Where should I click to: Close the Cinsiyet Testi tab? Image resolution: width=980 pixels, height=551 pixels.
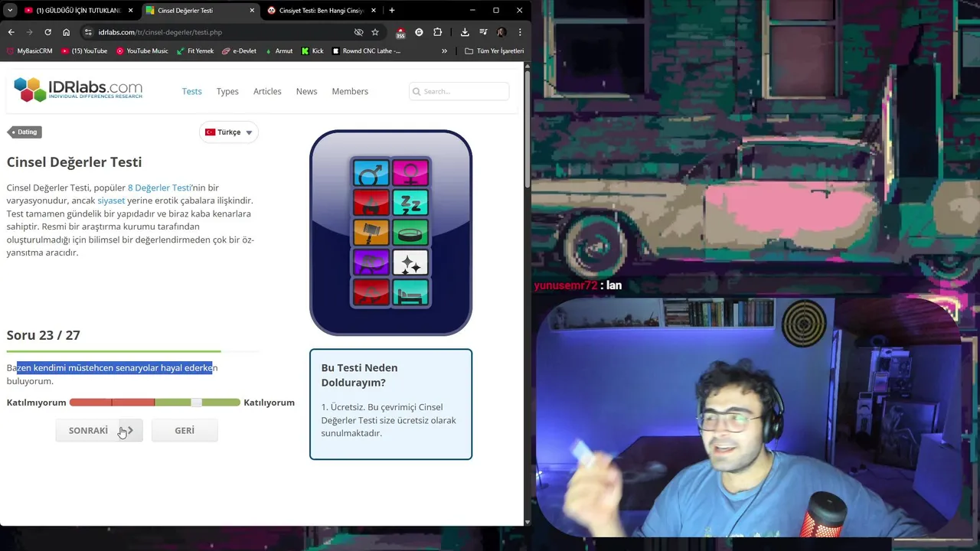[x=374, y=11]
